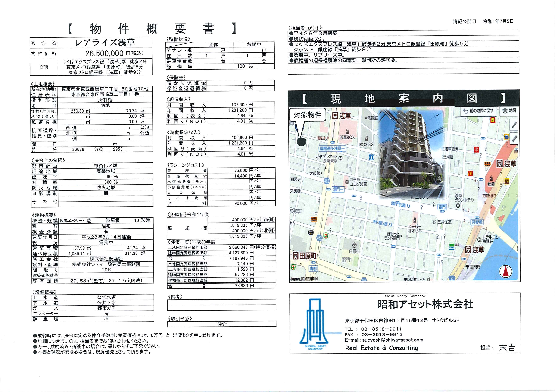
Task: Click the TEL number 03-3518-9911
Action: point(381,329)
